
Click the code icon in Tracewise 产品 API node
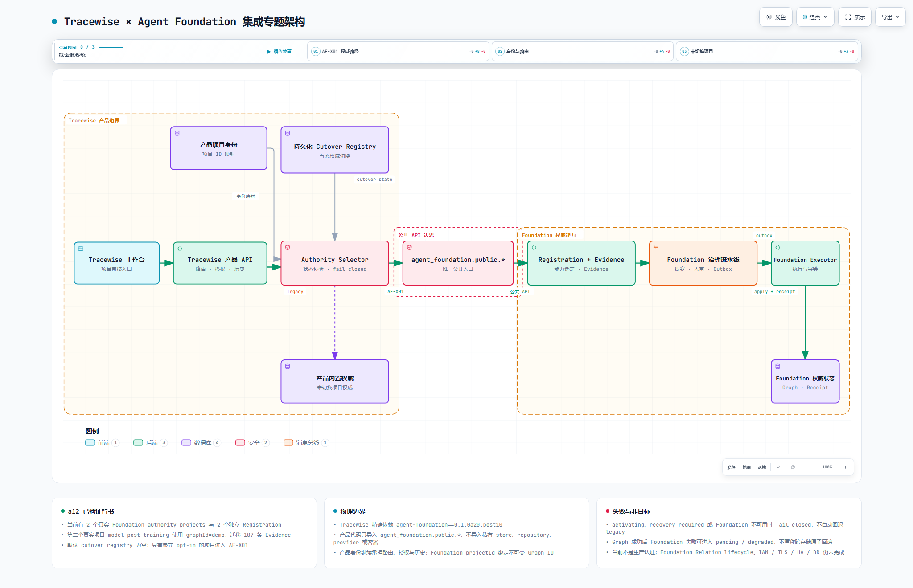[180, 249]
